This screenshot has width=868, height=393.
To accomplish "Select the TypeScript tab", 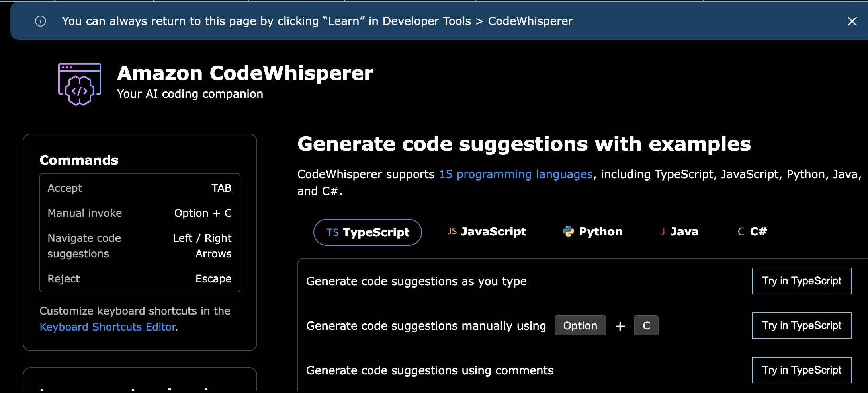I will (368, 232).
